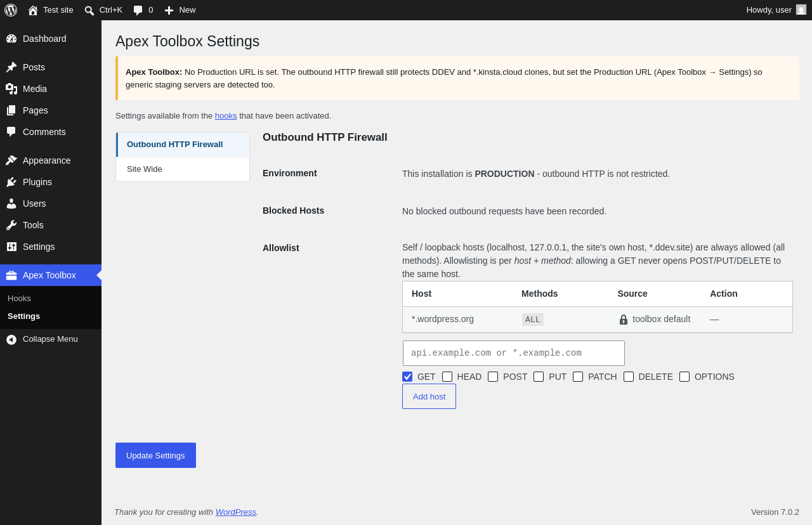Click the comments bubble in the admin bar
This screenshot has width=812, height=525.
point(138,10)
